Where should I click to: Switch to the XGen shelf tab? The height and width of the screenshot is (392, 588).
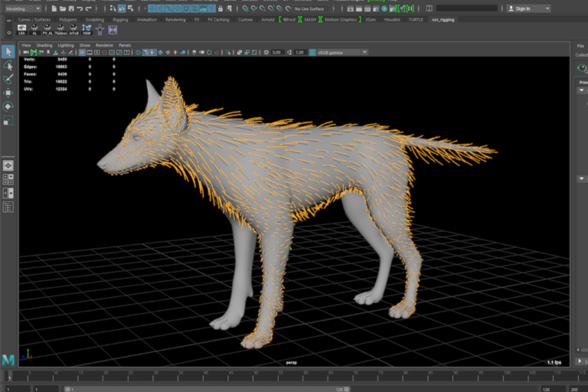(371, 19)
